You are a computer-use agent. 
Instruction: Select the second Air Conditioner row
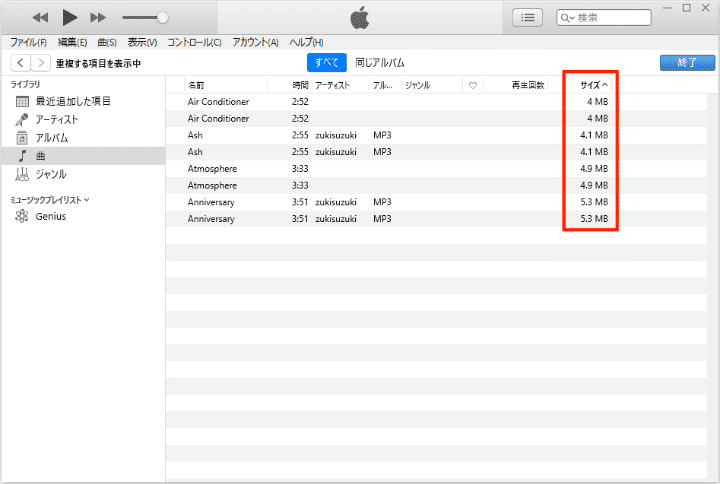[436, 118]
